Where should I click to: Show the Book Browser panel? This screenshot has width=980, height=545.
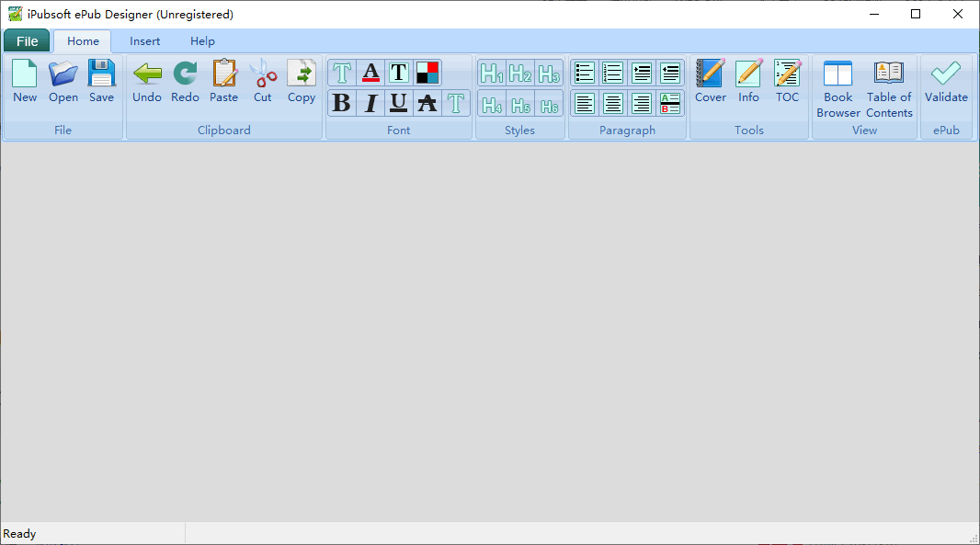[838, 89]
